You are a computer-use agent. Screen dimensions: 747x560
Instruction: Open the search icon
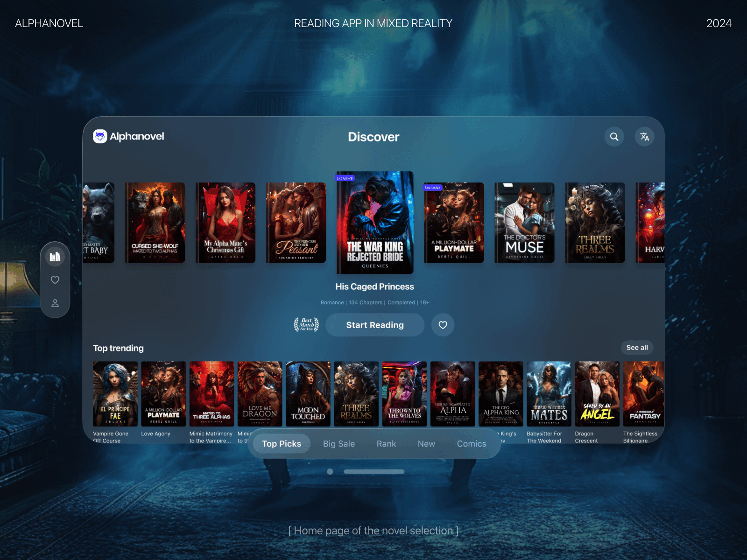(x=614, y=137)
